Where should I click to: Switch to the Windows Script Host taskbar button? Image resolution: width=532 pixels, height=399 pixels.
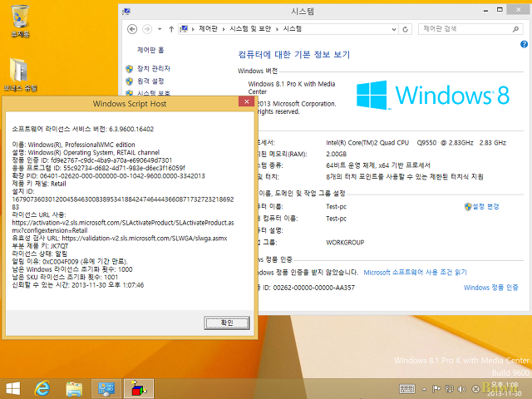tap(139, 388)
